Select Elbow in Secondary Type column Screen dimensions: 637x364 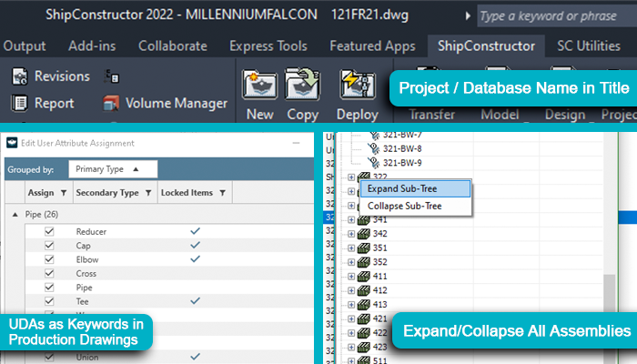tap(87, 259)
